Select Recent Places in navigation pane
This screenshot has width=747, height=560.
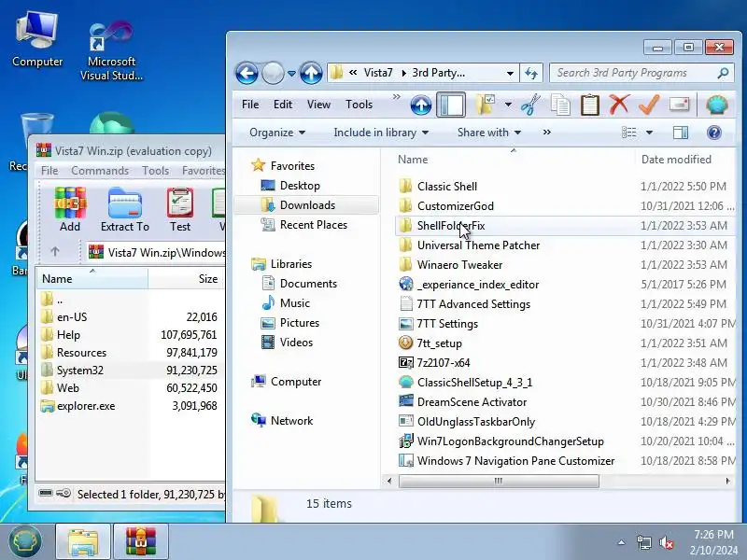click(x=314, y=225)
